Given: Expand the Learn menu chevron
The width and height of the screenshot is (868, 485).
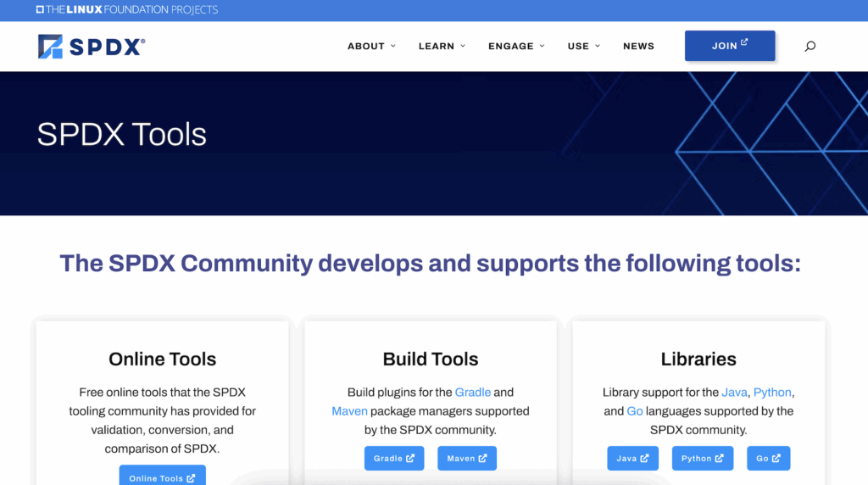Looking at the screenshot, I should pos(463,46).
